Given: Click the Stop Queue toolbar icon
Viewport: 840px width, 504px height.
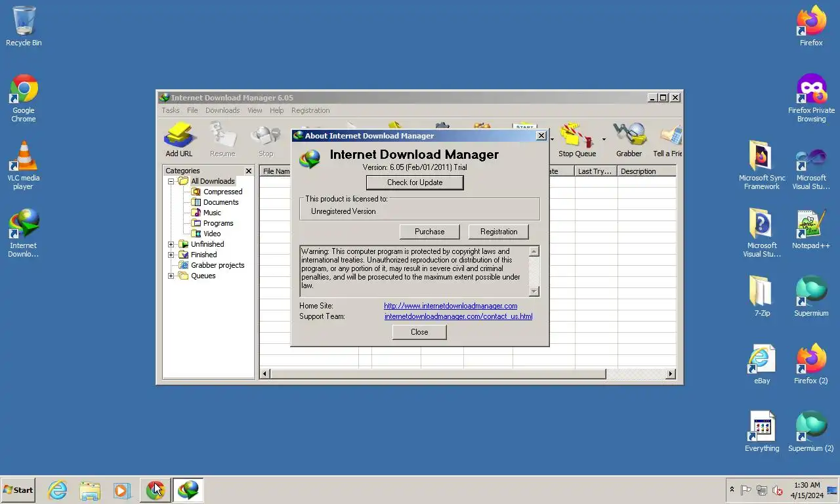Looking at the screenshot, I should pos(577,140).
